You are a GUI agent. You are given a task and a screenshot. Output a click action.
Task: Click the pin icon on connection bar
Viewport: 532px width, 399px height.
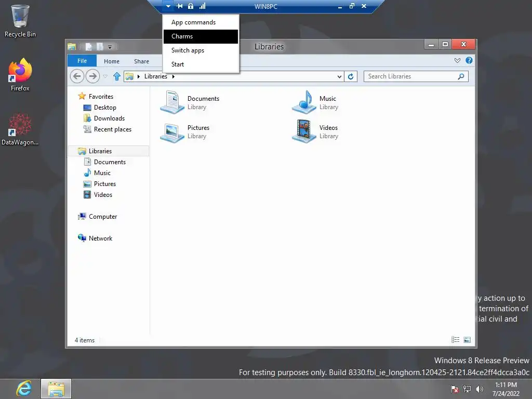click(179, 6)
